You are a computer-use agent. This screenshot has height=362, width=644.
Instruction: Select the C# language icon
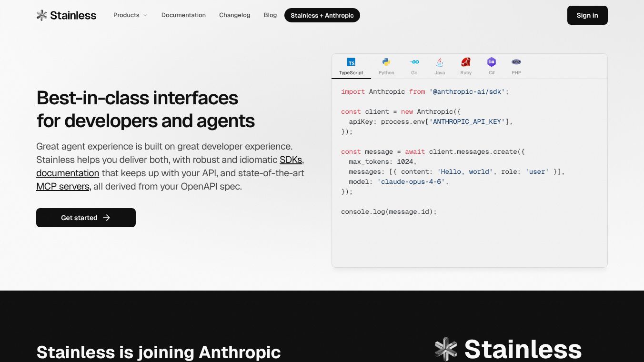(x=492, y=62)
